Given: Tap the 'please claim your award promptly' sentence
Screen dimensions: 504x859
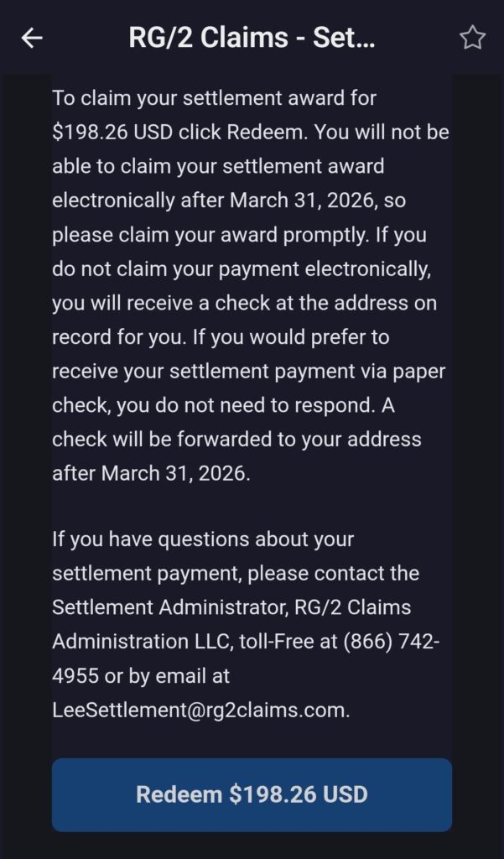Looking at the screenshot, I should [209, 235].
